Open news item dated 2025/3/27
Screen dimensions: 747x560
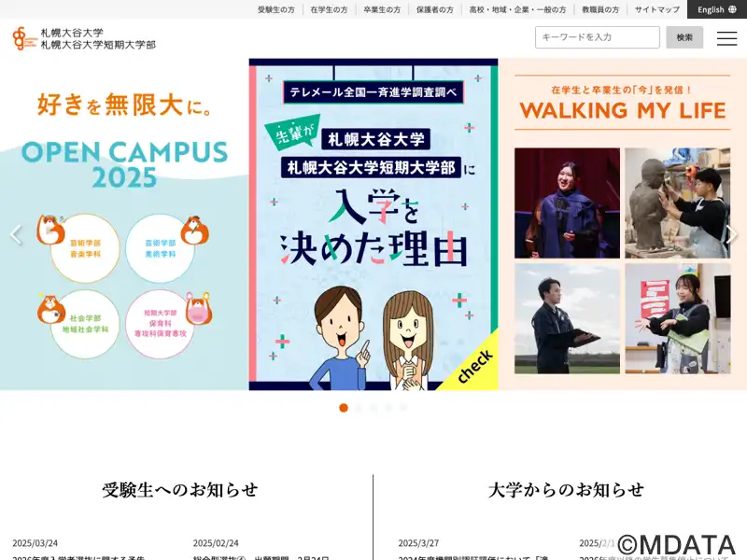point(473,550)
